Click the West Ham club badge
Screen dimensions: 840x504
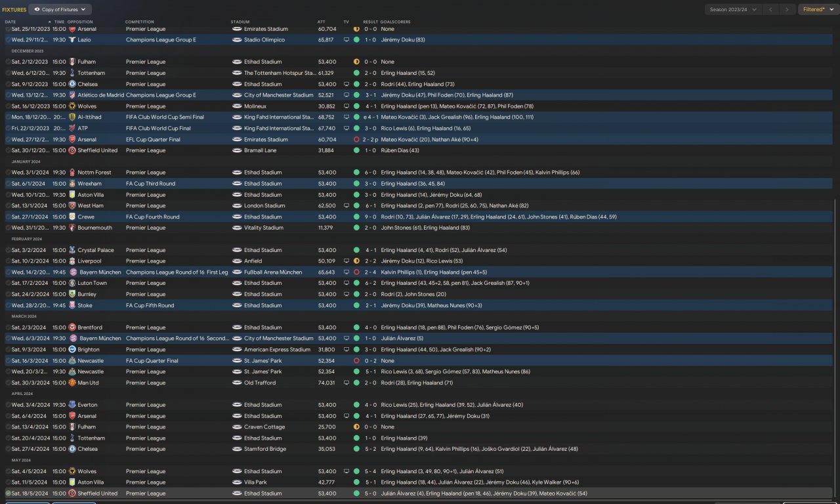tap(72, 206)
